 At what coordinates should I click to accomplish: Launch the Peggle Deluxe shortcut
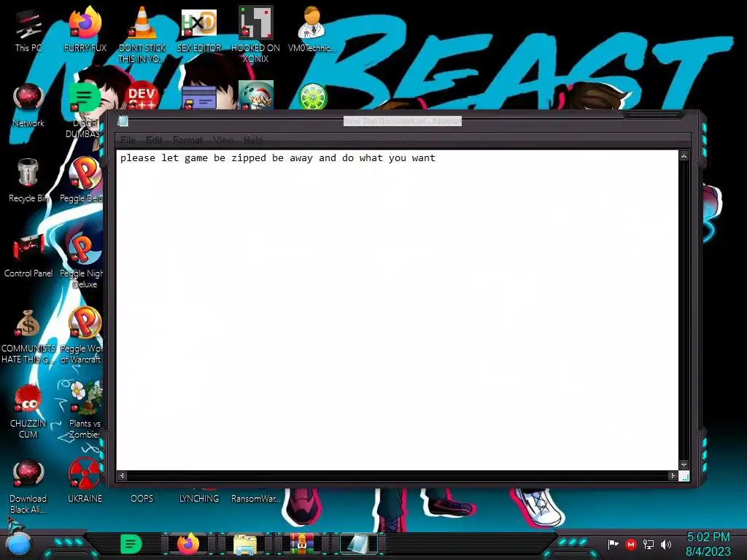[84, 180]
